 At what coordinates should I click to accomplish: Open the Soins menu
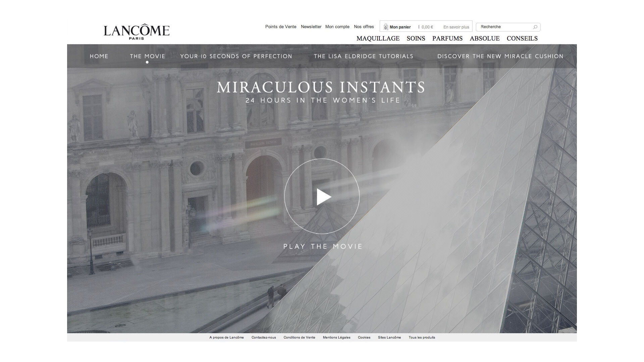tap(416, 39)
